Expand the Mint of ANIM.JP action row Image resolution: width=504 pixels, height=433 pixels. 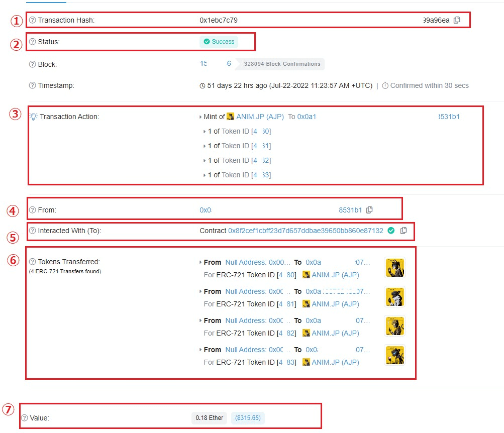coord(200,117)
